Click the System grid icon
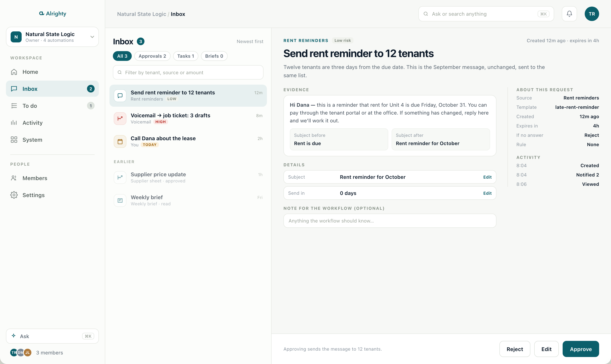Image resolution: width=611 pixels, height=364 pixels. [x=14, y=140]
